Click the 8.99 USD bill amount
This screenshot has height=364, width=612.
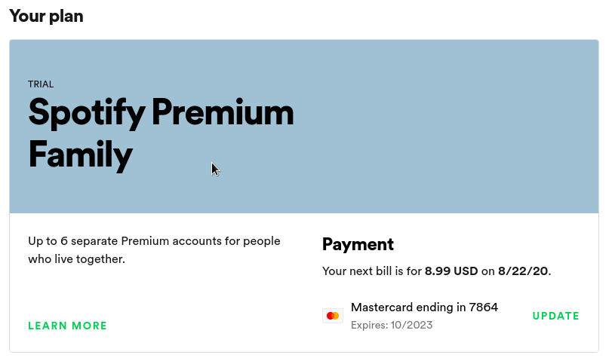click(x=451, y=271)
